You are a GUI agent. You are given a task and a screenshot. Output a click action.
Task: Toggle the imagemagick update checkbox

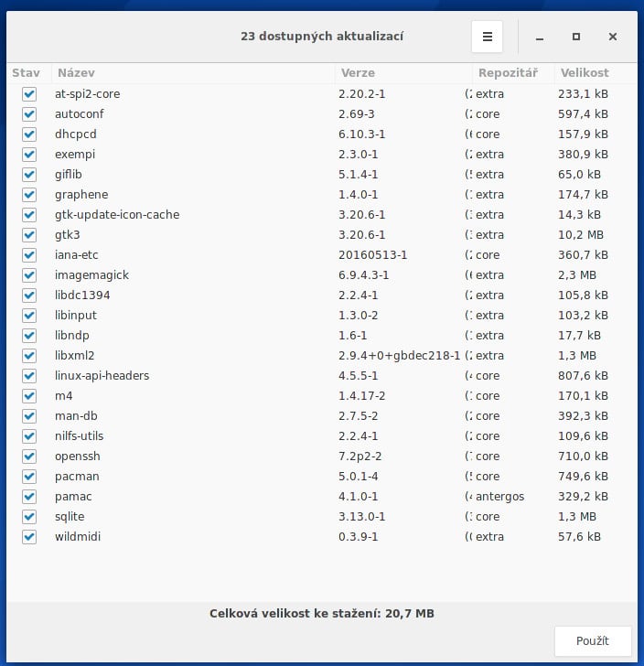tap(29, 275)
